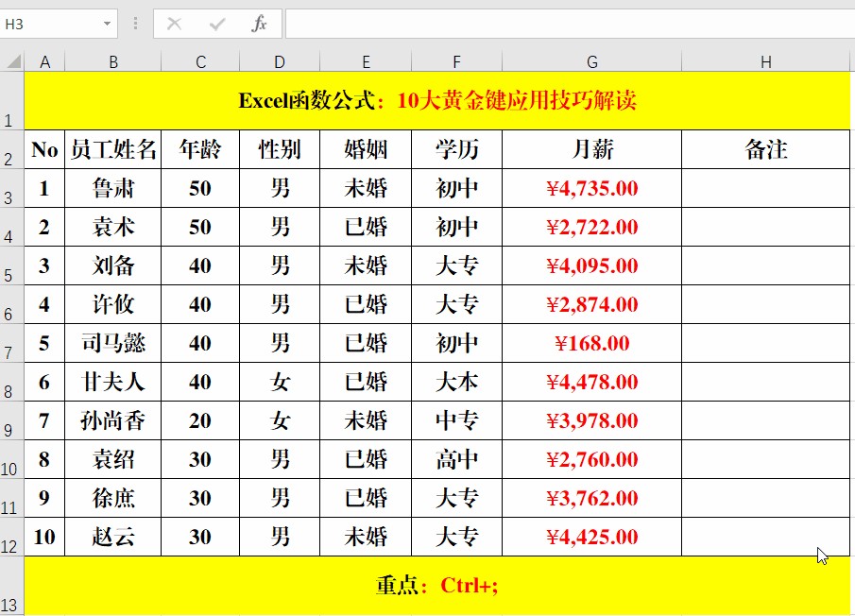
Task: Click the 学历 header cell
Action: 456,149
